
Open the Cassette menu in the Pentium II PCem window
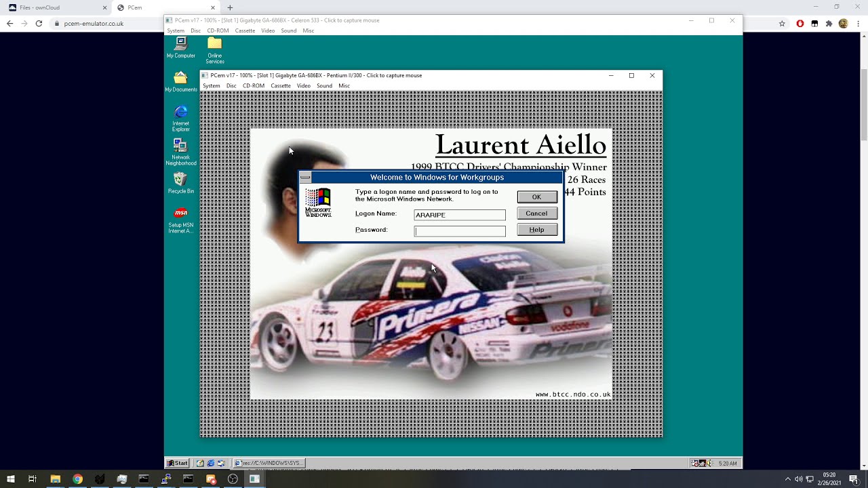click(281, 85)
